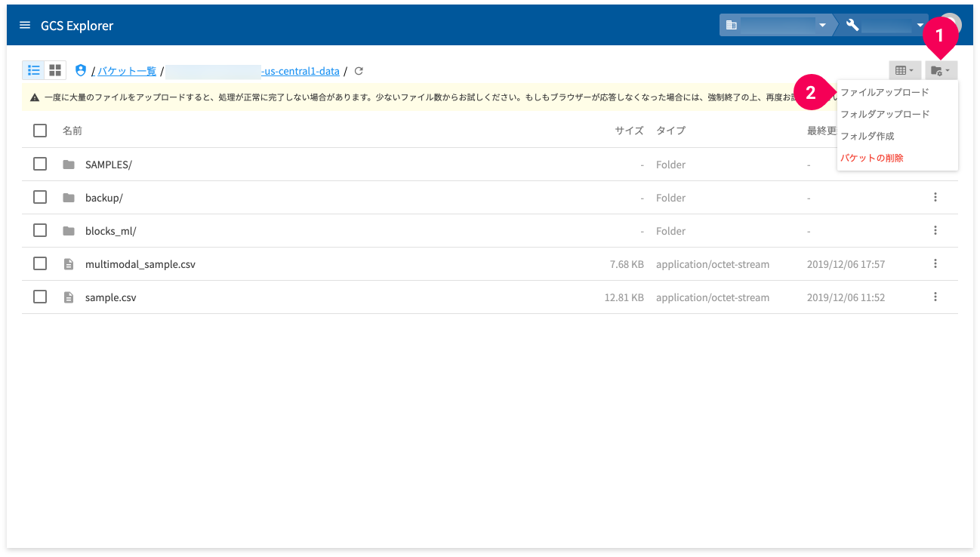This screenshot has height=557, width=980.
Task: Click the sample.csv file icon
Action: point(69,297)
